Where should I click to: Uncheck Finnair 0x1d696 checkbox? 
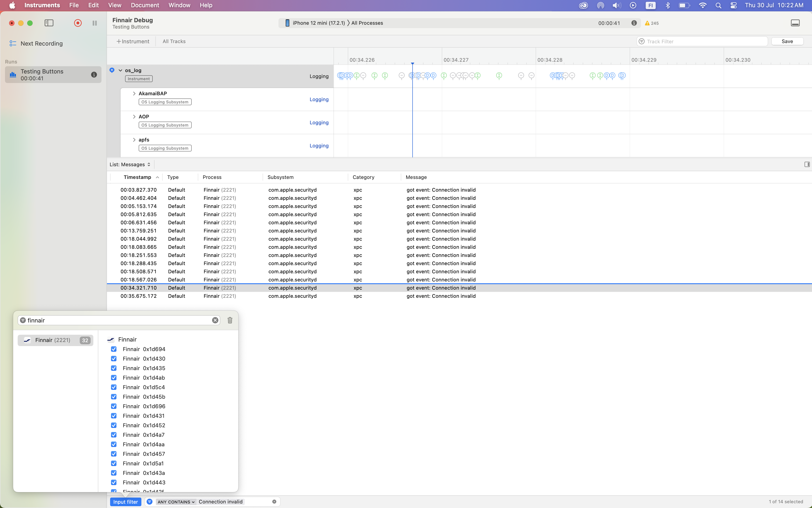(114, 406)
